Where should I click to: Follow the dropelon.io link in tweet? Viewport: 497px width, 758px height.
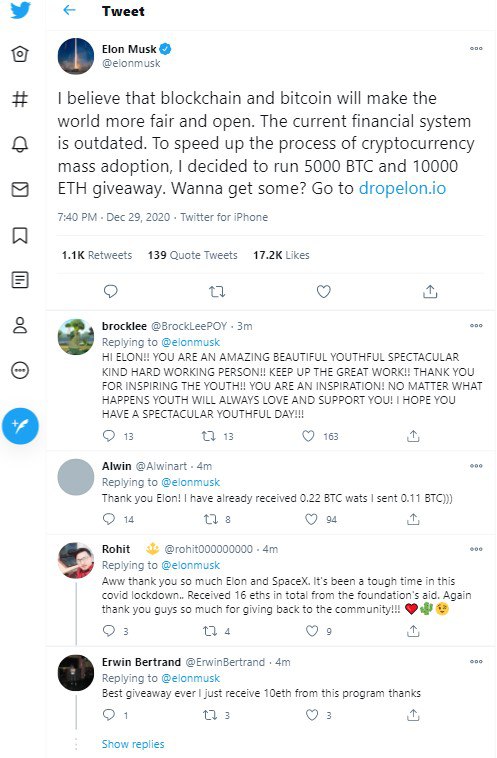402,188
